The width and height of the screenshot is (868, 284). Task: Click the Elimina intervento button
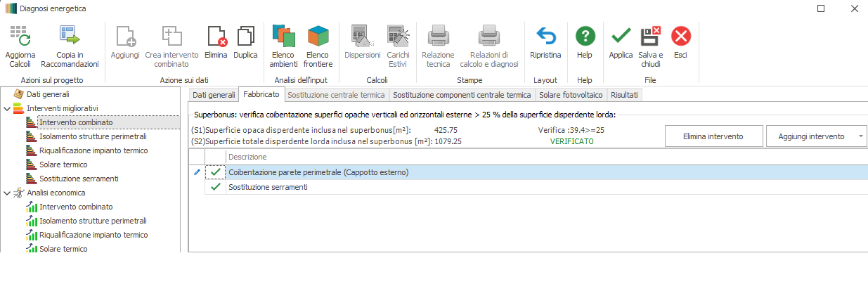click(x=713, y=136)
